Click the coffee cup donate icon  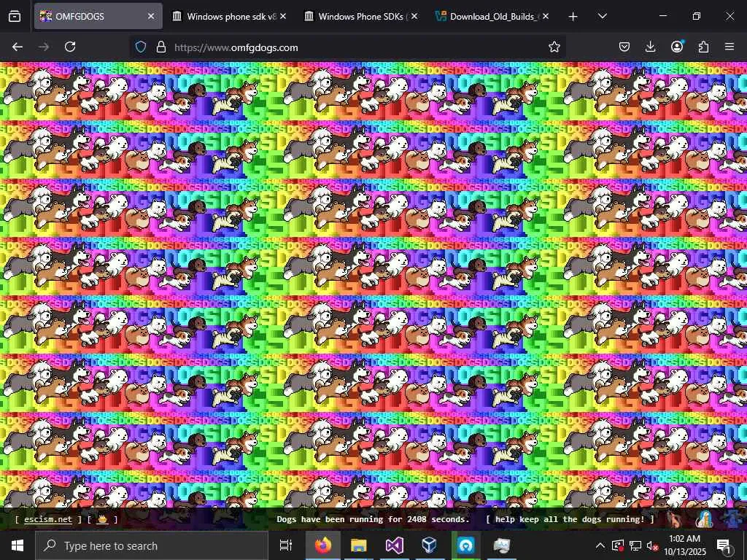[x=102, y=519]
